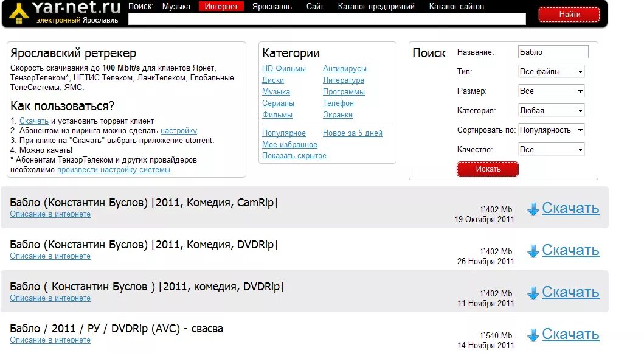The width and height of the screenshot is (644, 353).
Task: Open the Сортировать по dropdown
Action: [550, 130]
